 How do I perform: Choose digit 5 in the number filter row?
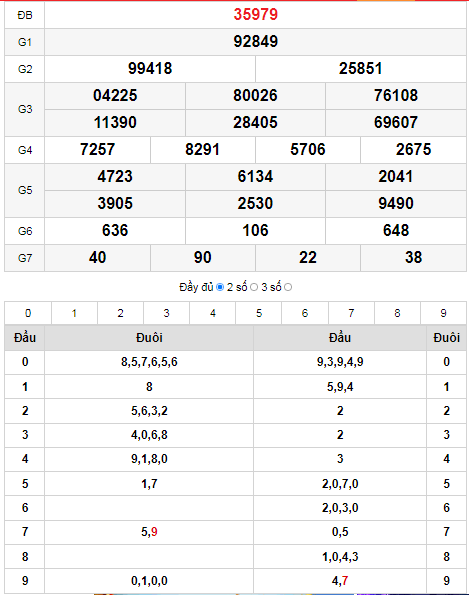tap(258, 313)
